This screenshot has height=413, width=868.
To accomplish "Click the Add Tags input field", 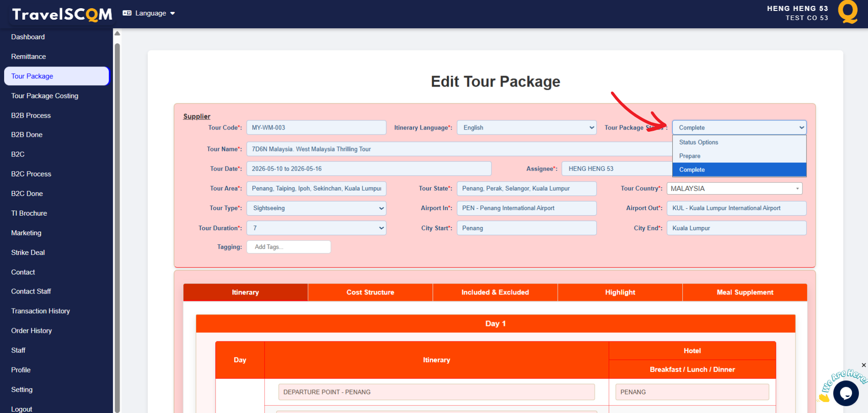I will [x=288, y=247].
